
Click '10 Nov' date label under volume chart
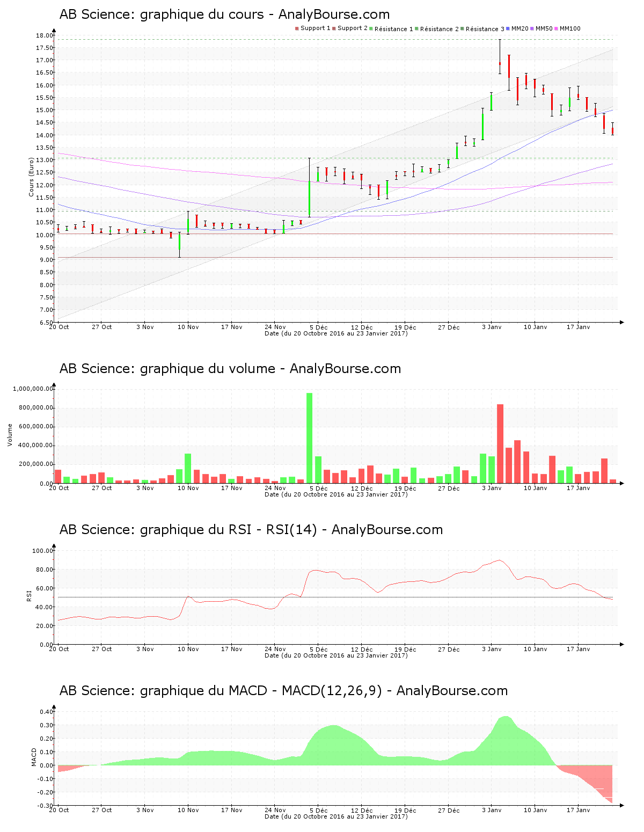(x=188, y=488)
